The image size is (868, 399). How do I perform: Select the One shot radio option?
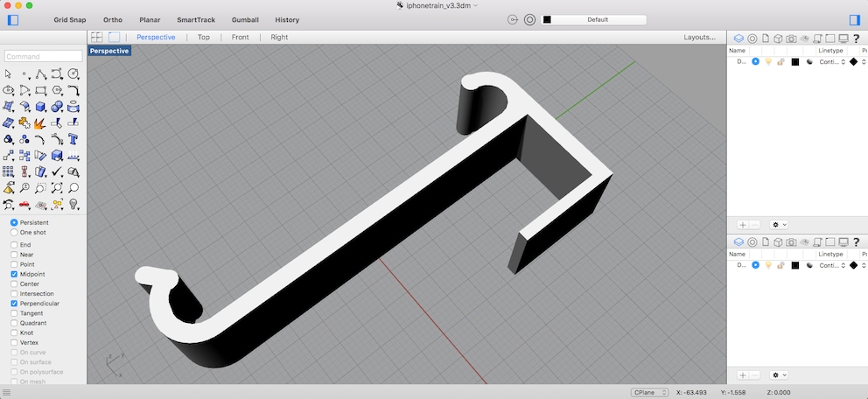14,233
